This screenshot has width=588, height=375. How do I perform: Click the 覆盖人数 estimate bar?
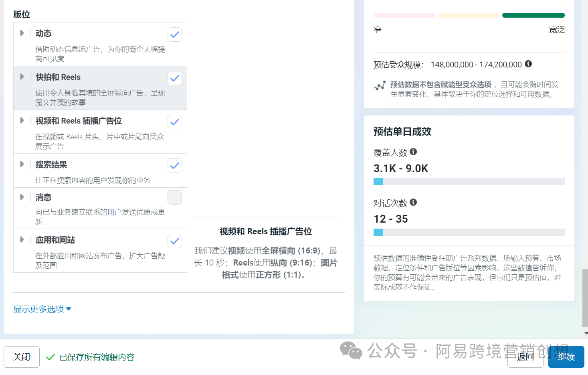pyautogui.click(x=469, y=182)
